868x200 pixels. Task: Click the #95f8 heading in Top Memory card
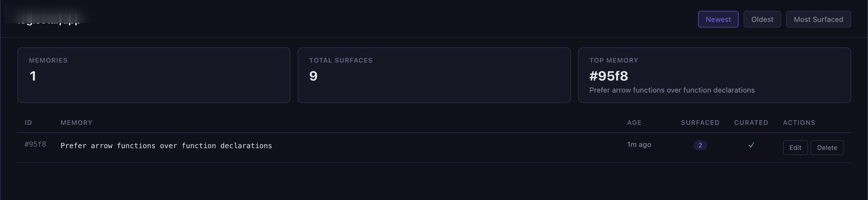(x=608, y=76)
